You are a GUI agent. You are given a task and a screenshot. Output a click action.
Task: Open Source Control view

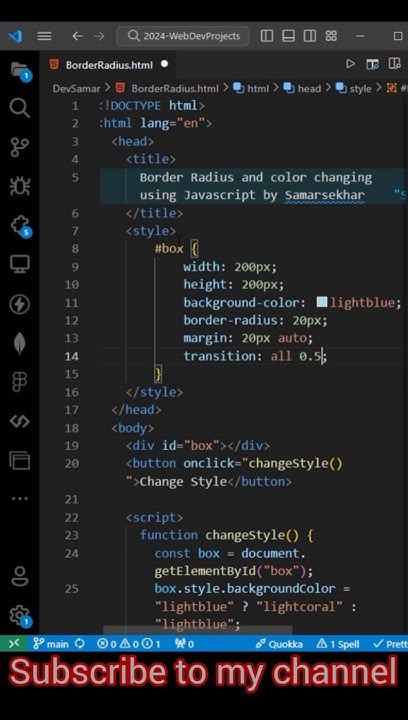19,147
